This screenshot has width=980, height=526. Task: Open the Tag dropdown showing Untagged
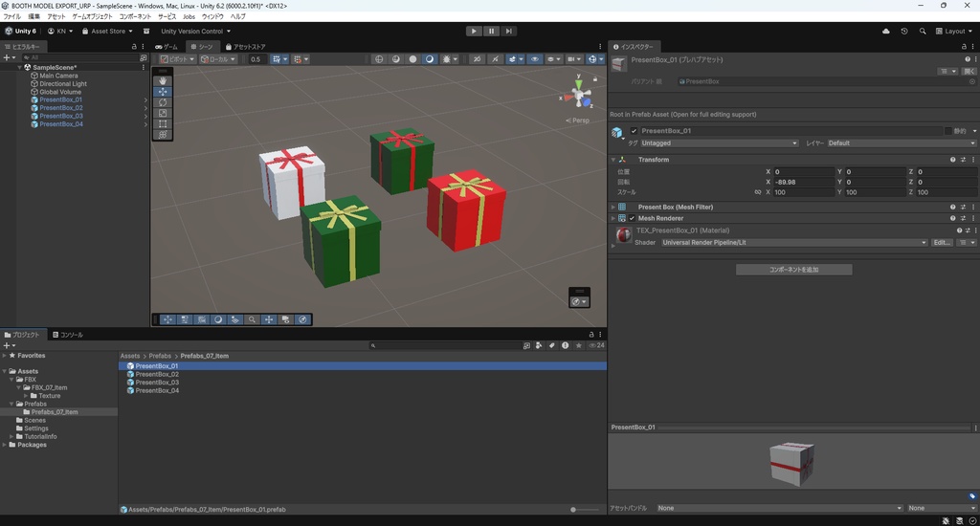(x=719, y=143)
